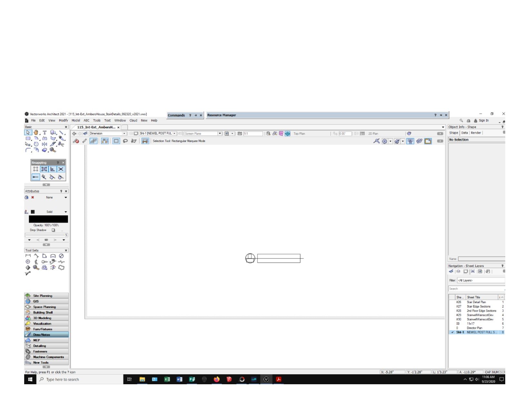Screen dimensions: 532x411
Task: Select the Rectangle tool
Action: click(x=28, y=138)
